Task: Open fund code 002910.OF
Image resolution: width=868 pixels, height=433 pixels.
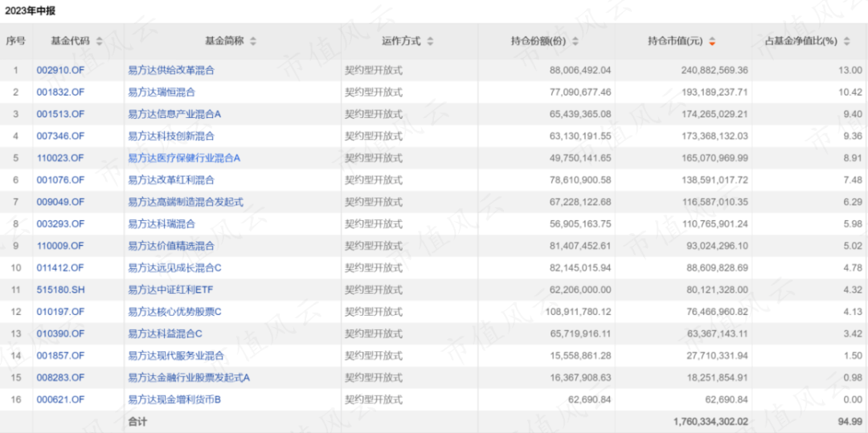Action: (x=60, y=70)
